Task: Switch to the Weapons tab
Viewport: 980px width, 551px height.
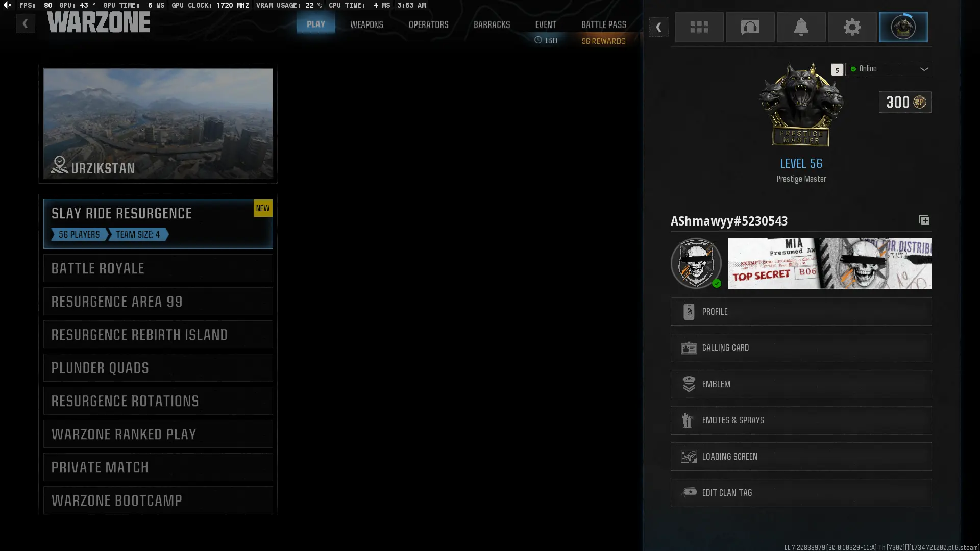Action: [366, 24]
